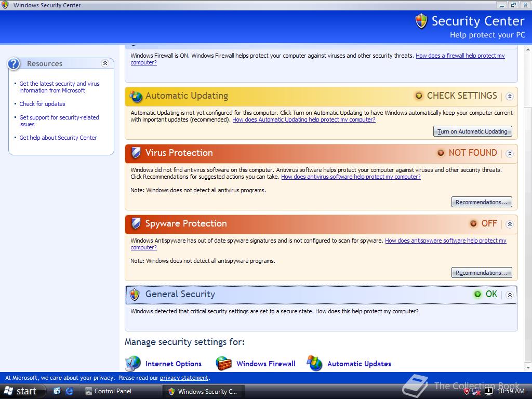Click the title bar Windows Security Center shield icon
Screen dimensions: 532x399
pyautogui.click(x=5, y=5)
